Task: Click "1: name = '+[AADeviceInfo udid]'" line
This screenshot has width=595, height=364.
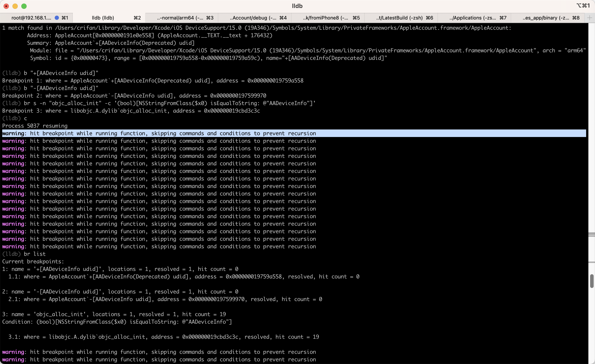Action: (120, 269)
